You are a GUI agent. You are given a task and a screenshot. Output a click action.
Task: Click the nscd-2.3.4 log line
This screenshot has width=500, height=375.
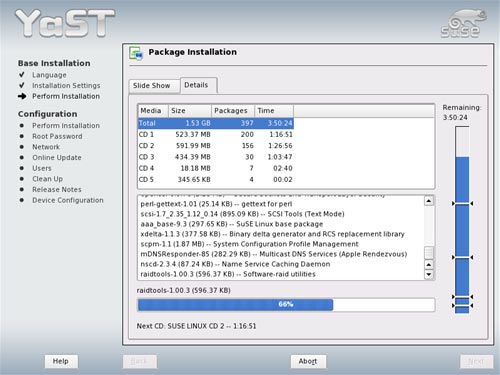(235, 264)
